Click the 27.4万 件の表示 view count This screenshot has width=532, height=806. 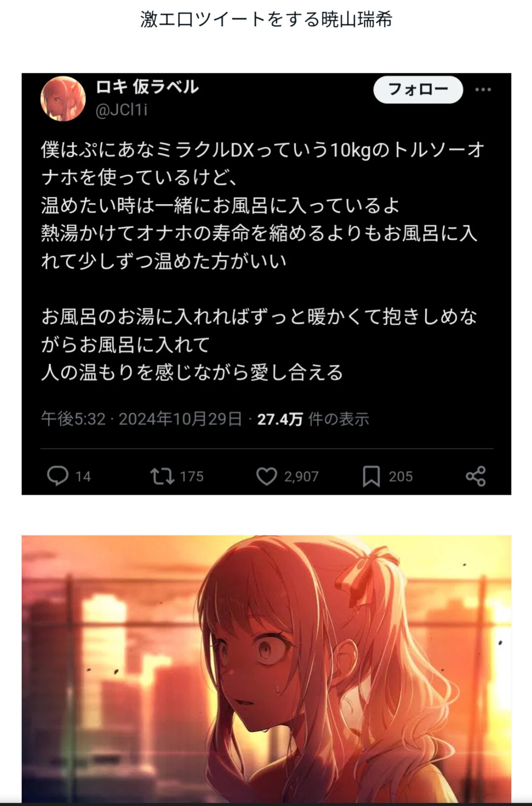pos(313,419)
